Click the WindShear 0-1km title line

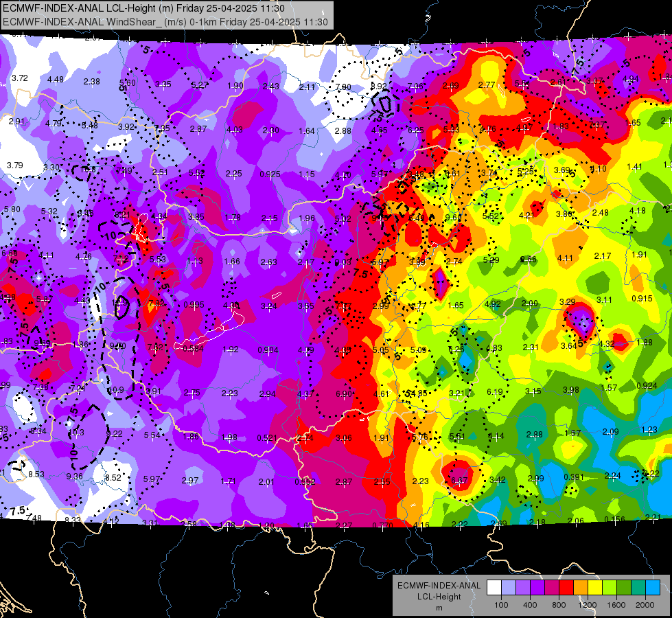165,22
